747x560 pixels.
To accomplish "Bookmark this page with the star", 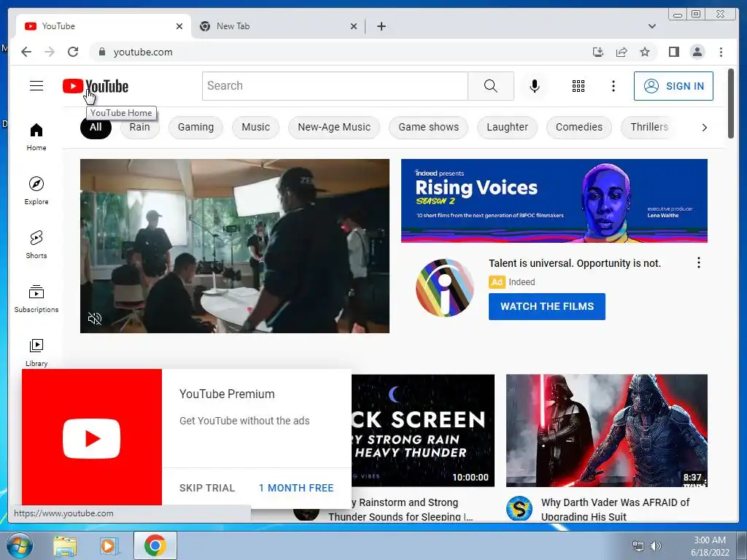I will (645, 52).
